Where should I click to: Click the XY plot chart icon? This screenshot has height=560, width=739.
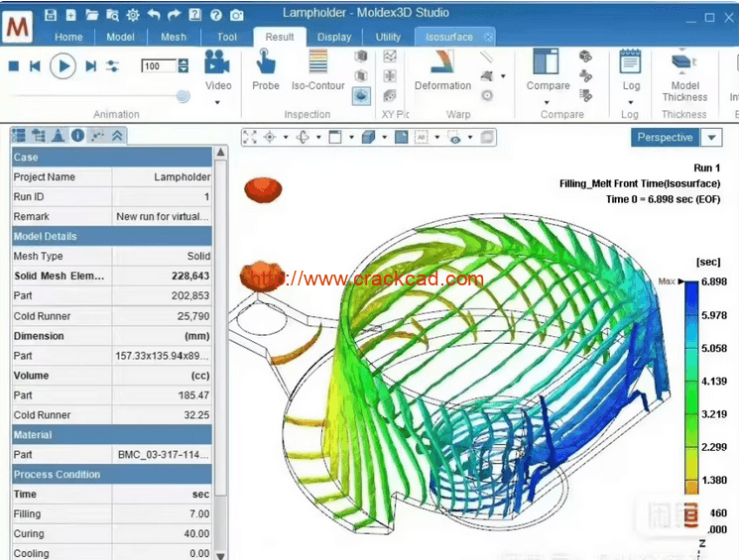click(x=390, y=56)
